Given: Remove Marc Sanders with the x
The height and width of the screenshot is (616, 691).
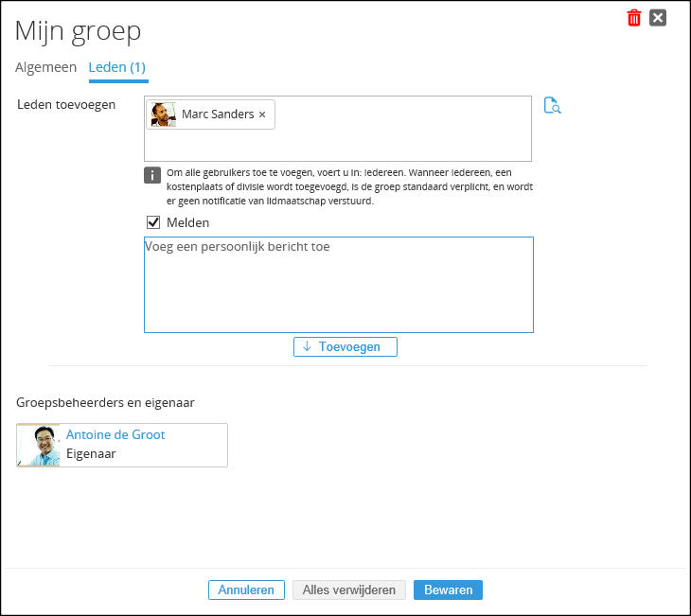Looking at the screenshot, I should click(x=262, y=114).
